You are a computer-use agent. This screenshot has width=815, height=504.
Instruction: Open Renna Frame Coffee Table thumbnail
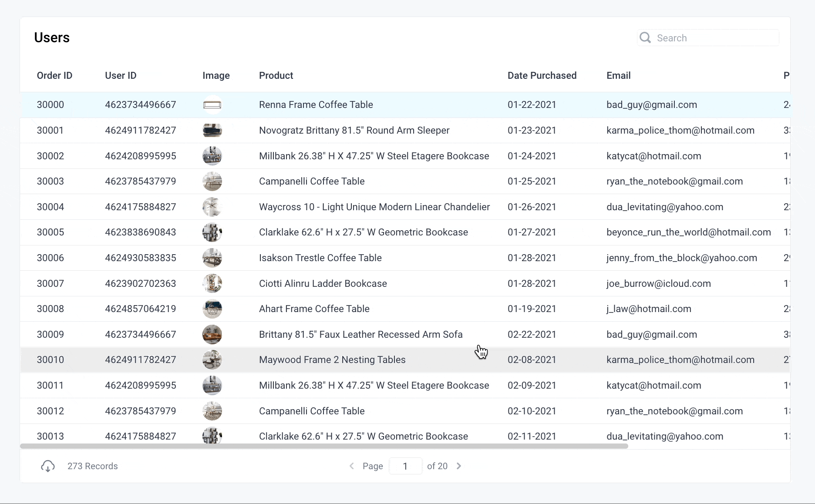pos(212,105)
